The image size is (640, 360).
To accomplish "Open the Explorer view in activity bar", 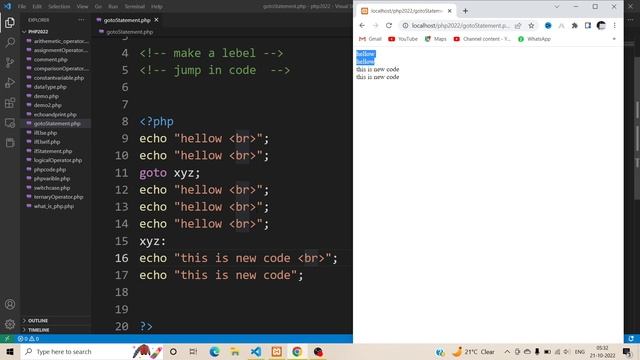I will [10, 22].
